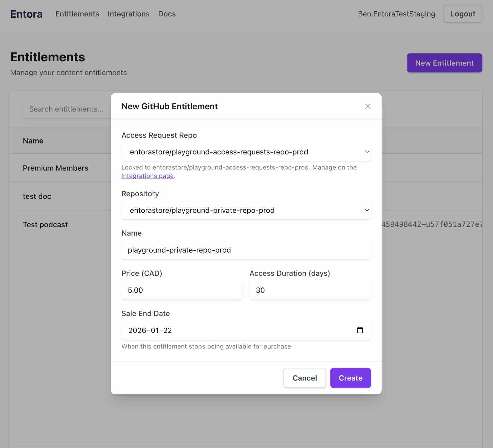
Task: Cancel the new entitlement creation
Action: click(304, 378)
